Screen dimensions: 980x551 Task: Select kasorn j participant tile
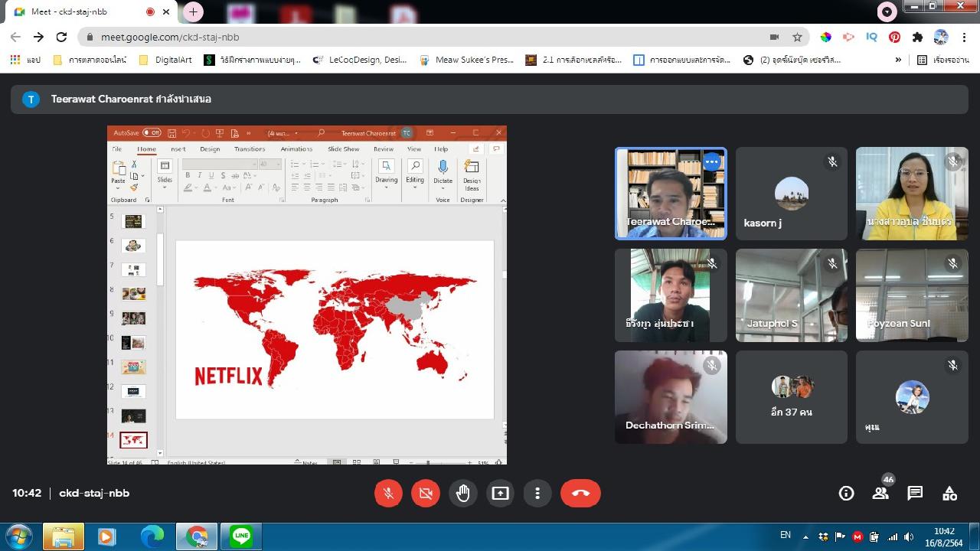pos(791,194)
